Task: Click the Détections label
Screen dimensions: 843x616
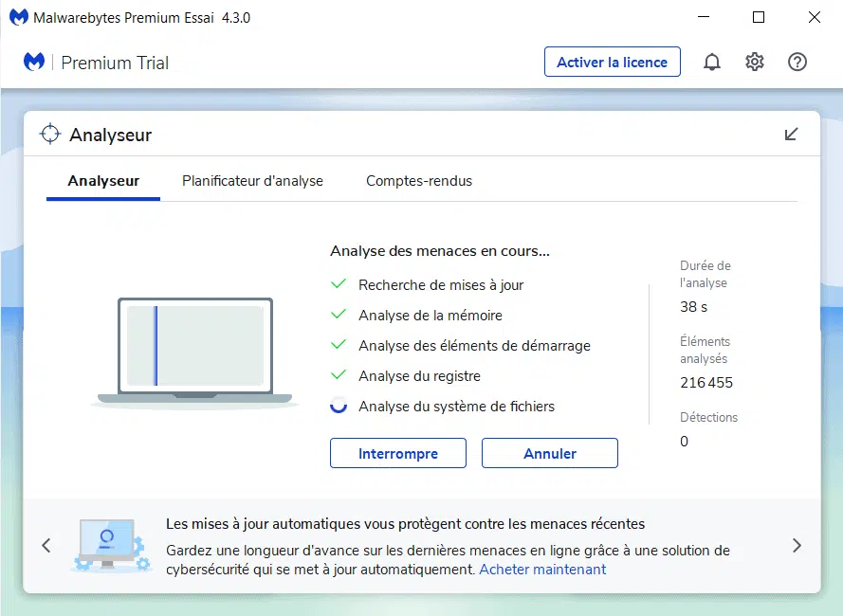Action: click(708, 417)
